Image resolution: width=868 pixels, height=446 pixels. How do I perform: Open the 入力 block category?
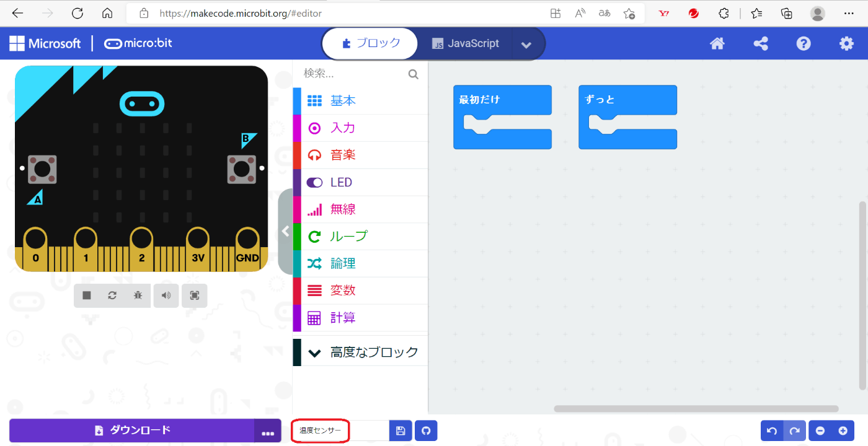[x=360, y=128]
